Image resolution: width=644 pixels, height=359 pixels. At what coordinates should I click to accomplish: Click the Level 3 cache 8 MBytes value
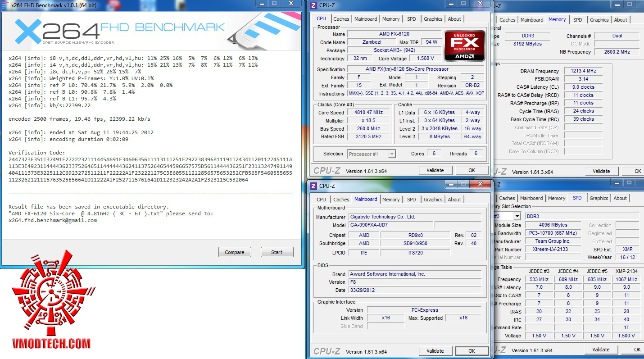click(x=440, y=137)
